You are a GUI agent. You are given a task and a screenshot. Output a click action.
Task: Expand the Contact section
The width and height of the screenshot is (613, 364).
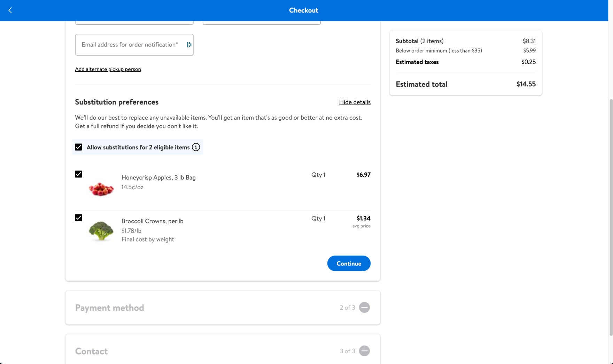(91, 351)
